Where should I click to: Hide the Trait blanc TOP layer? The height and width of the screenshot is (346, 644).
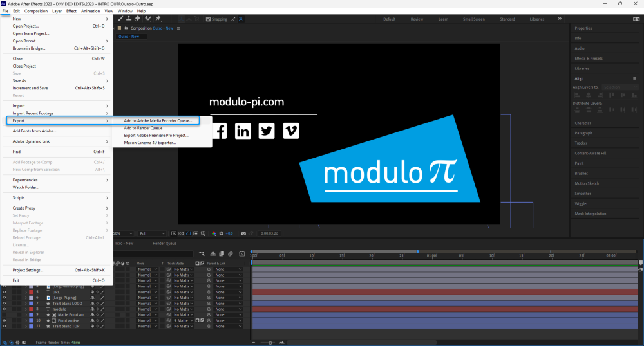pos(4,326)
